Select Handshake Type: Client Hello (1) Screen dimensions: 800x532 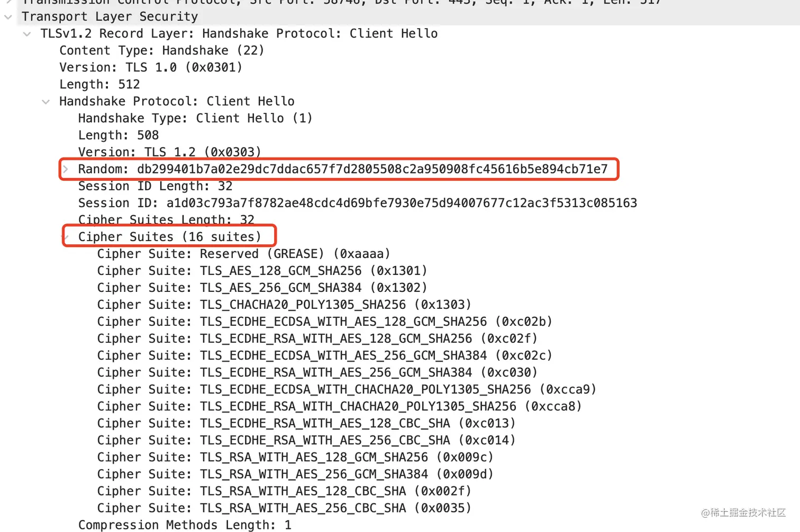click(195, 118)
